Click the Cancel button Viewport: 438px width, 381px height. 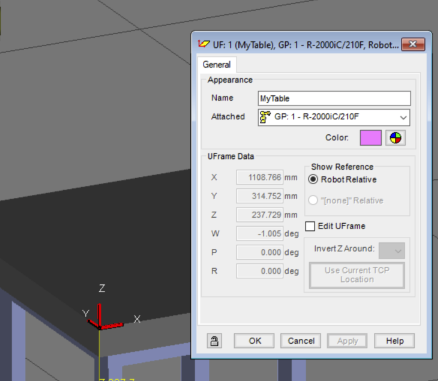[301, 341]
